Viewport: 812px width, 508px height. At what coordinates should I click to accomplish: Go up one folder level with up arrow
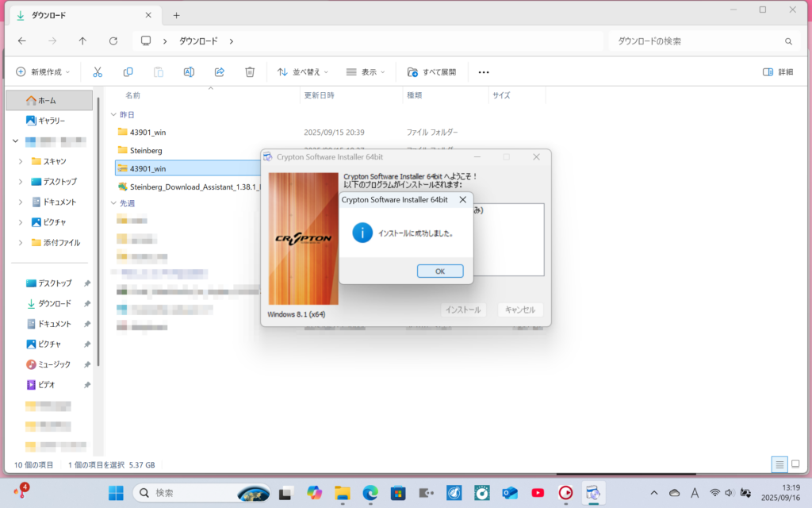(x=82, y=40)
